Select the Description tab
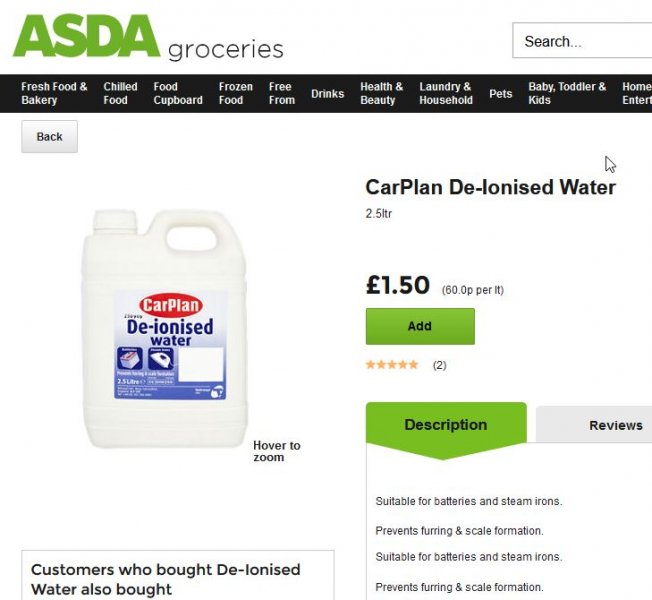The width and height of the screenshot is (652, 600). point(445,425)
